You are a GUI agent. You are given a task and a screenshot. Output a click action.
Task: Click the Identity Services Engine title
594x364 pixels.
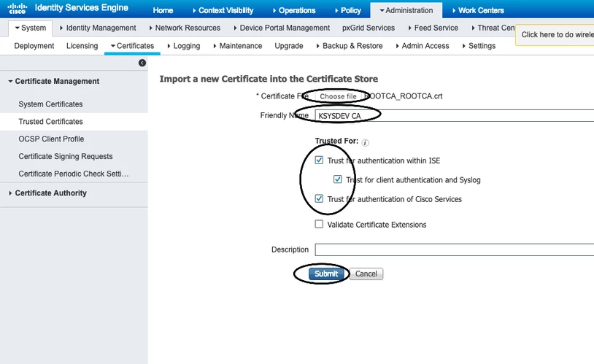click(82, 7)
